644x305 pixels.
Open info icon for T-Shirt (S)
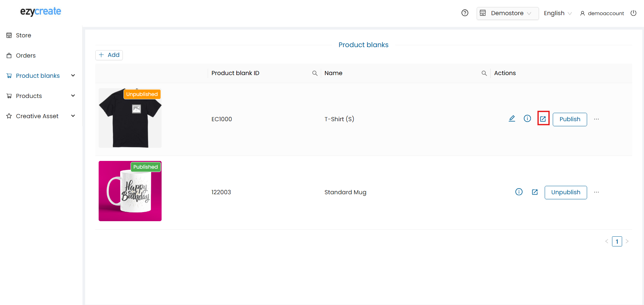pos(527,118)
